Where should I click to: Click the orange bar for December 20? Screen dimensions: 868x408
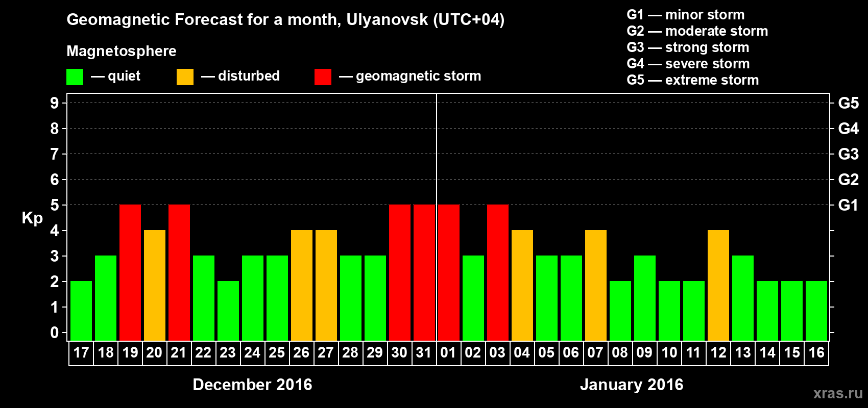point(155,285)
